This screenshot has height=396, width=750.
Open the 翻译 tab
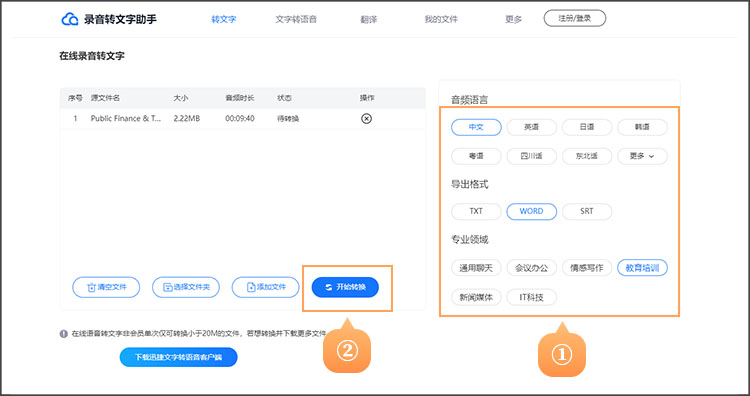point(369,20)
